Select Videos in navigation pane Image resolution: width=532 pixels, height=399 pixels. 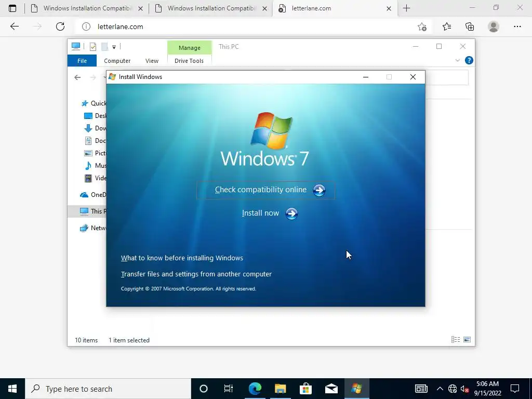pyautogui.click(x=95, y=178)
